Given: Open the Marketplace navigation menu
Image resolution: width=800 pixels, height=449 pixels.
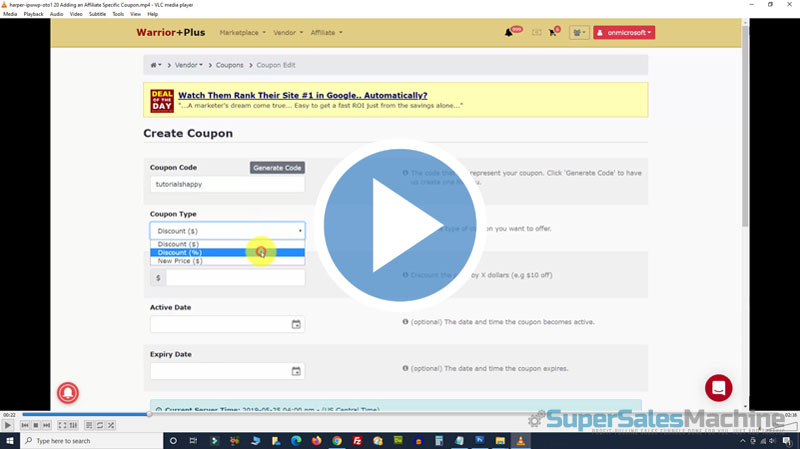Looking at the screenshot, I should (x=242, y=33).
